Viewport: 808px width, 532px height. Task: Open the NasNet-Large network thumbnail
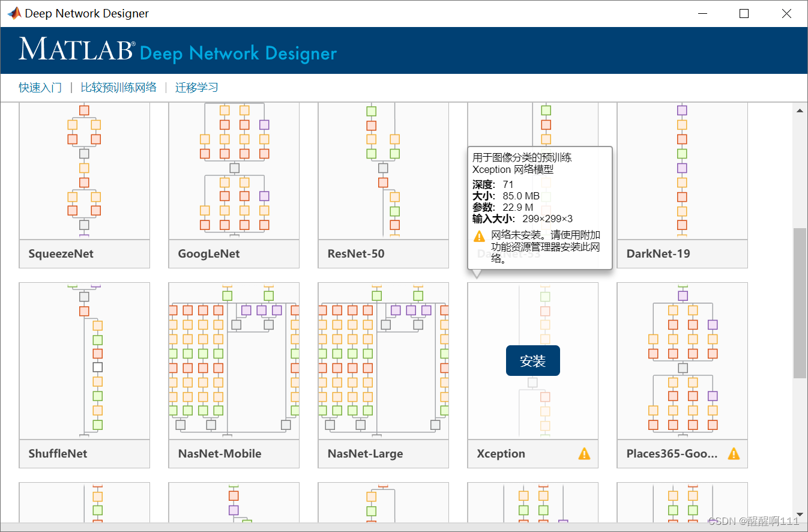pos(383,360)
